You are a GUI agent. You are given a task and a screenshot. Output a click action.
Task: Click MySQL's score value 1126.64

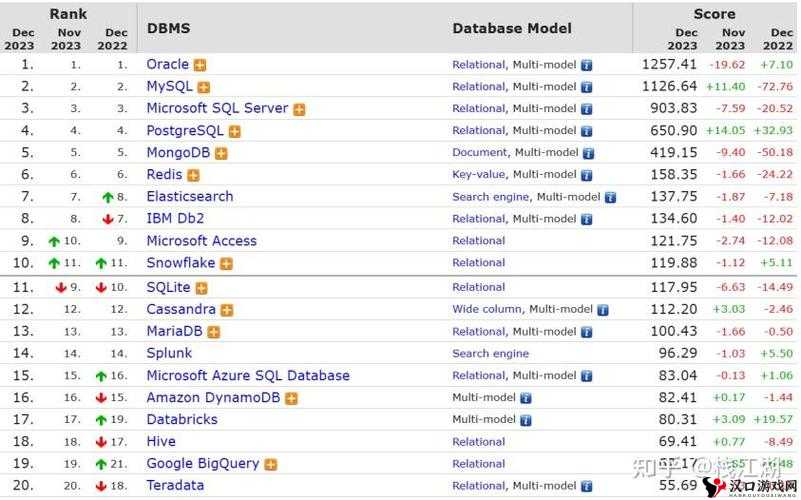tap(669, 87)
